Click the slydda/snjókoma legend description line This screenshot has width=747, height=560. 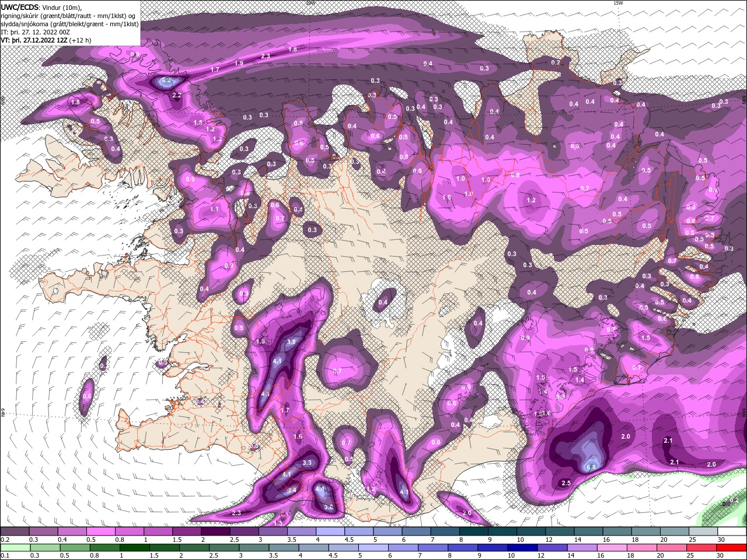(69, 24)
